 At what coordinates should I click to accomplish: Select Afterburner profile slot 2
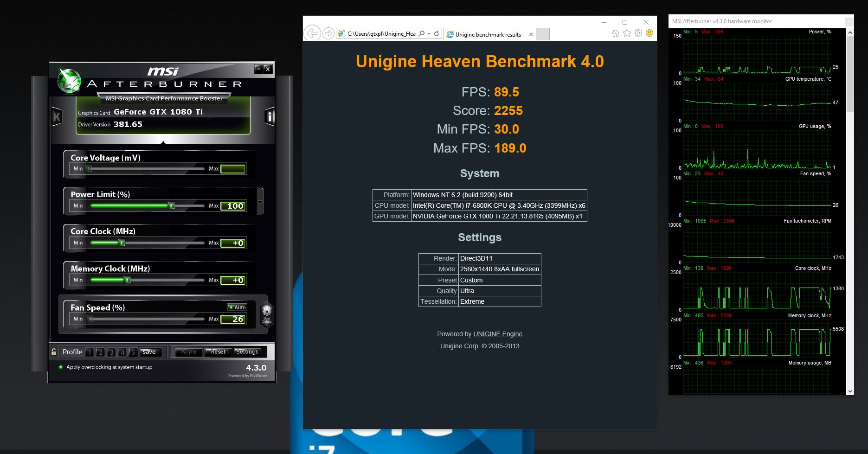pos(100,352)
